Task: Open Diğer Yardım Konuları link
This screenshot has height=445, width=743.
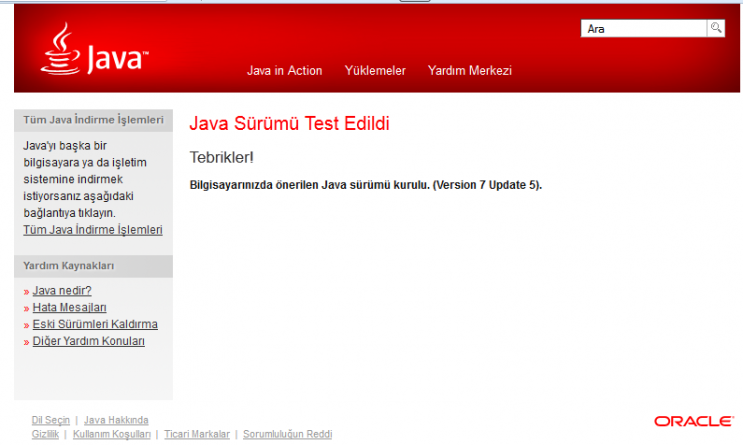Action: point(89,341)
